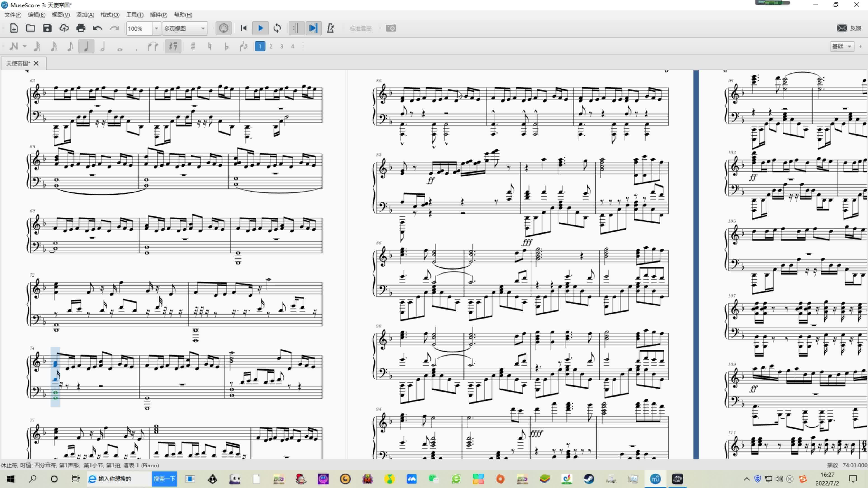This screenshot has height=488, width=868.
Task: Toggle the metronome
Action: pyautogui.click(x=330, y=28)
